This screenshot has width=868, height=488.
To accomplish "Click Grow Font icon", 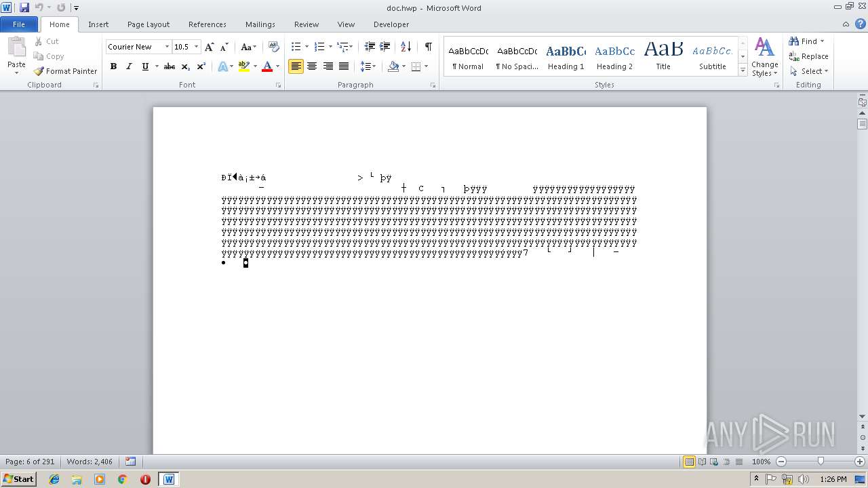I will point(210,47).
